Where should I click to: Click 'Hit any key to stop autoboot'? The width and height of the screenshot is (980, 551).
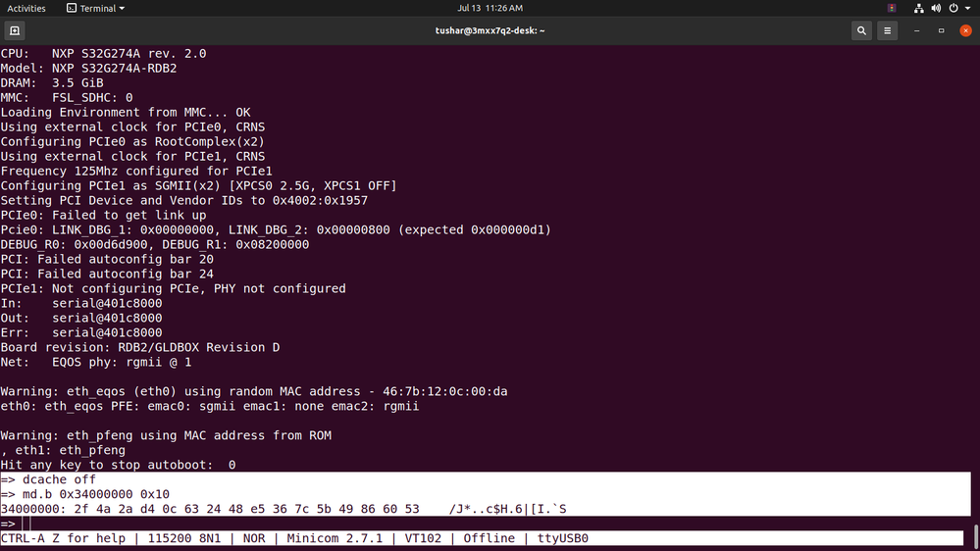pos(118,465)
